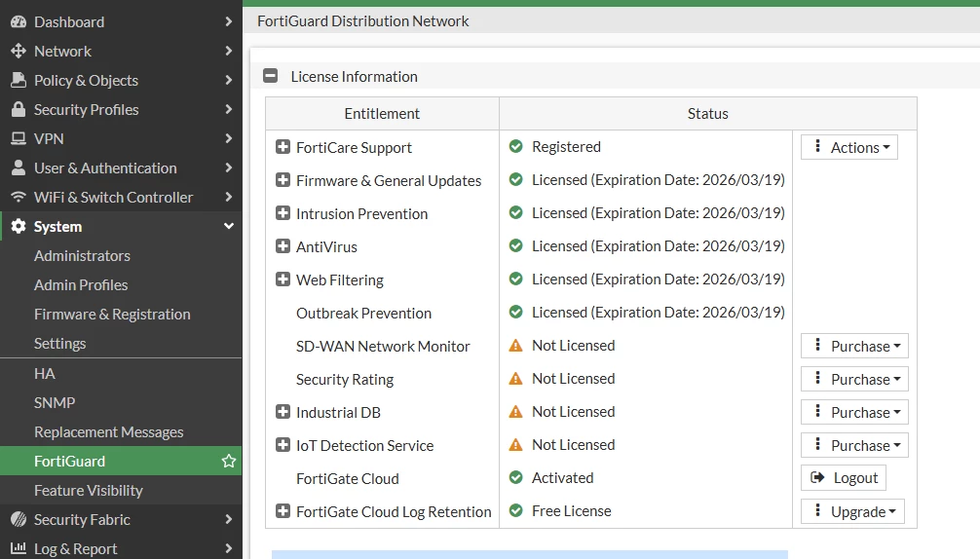This screenshot has width=980, height=559.
Task: Expand the Web Filtering row
Action: click(283, 279)
